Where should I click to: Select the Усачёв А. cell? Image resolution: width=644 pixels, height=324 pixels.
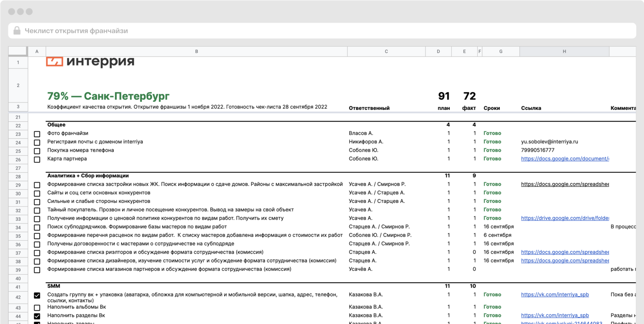pyautogui.click(x=360, y=269)
